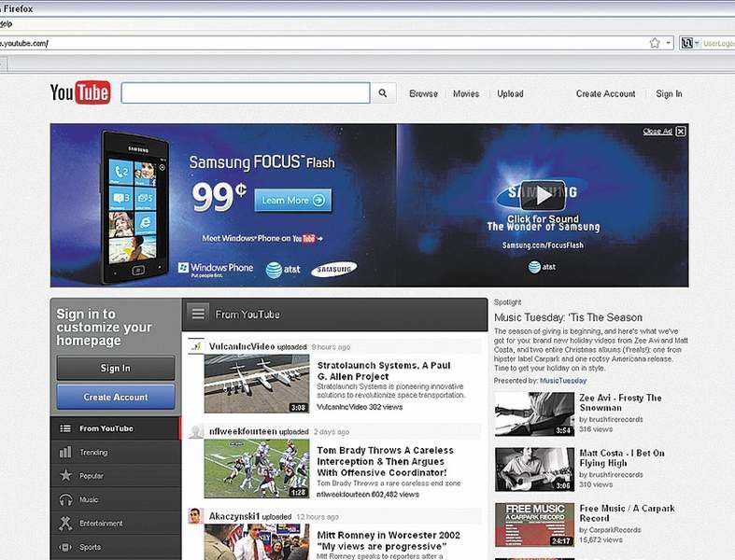Click Create Account in header
Image resolution: width=735 pixels, height=560 pixels.
click(x=605, y=93)
